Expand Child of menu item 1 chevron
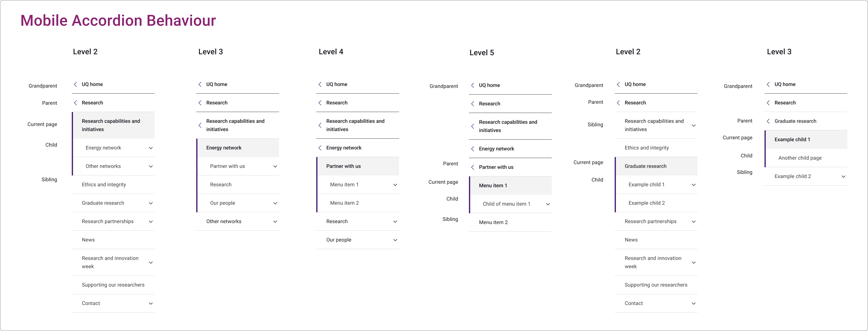868x331 pixels. coord(548,204)
